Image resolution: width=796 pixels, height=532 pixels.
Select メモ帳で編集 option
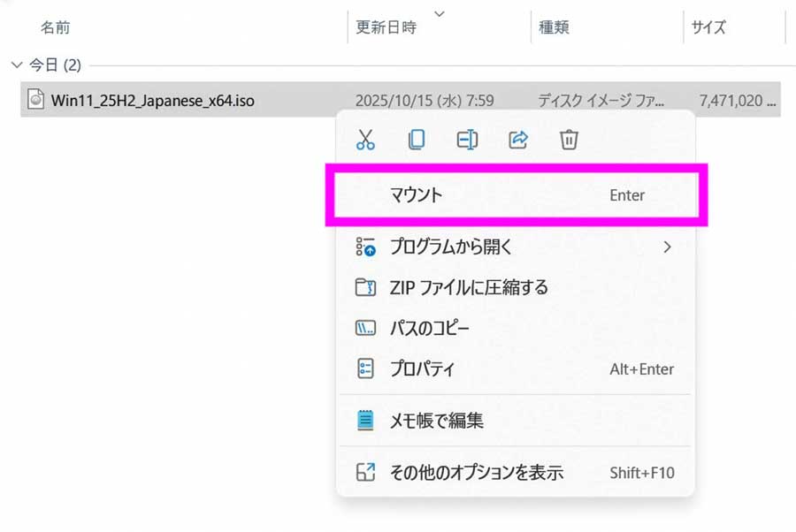tap(437, 421)
